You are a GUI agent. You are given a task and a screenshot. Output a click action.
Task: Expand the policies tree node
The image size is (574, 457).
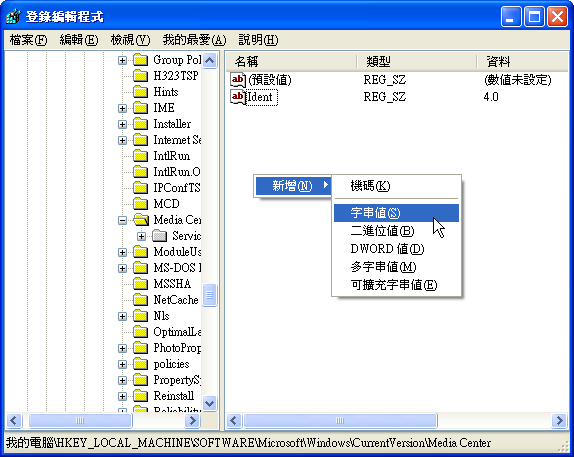tap(122, 364)
